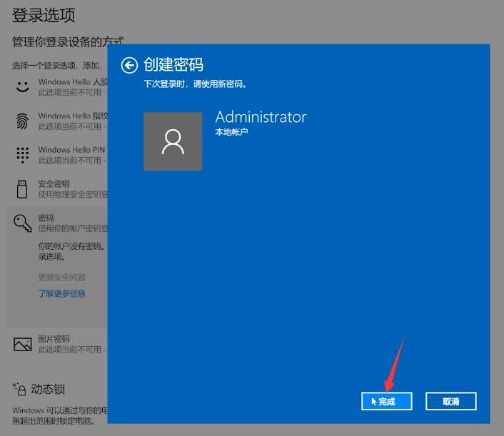This screenshot has width=504, height=436.
Task: Open the 了解更多信息 link
Action: coord(61,293)
